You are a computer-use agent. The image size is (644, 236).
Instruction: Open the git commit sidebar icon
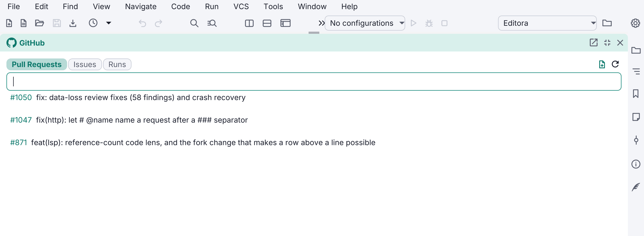(636, 140)
